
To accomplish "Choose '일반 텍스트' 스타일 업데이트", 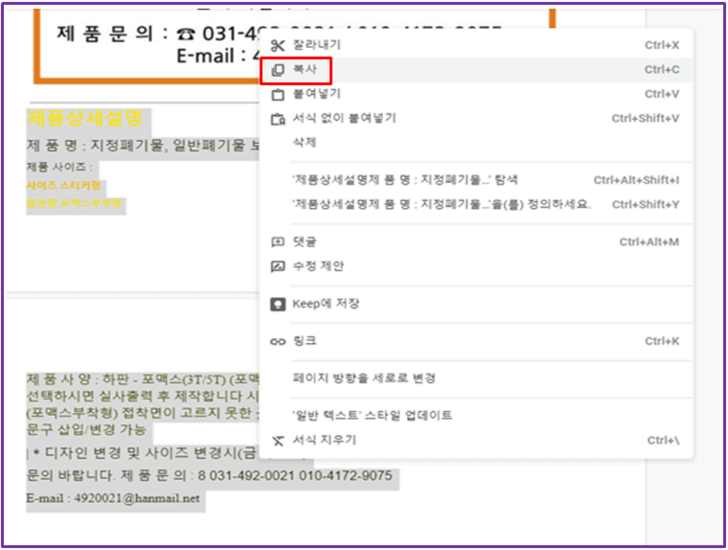I will [477, 415].
